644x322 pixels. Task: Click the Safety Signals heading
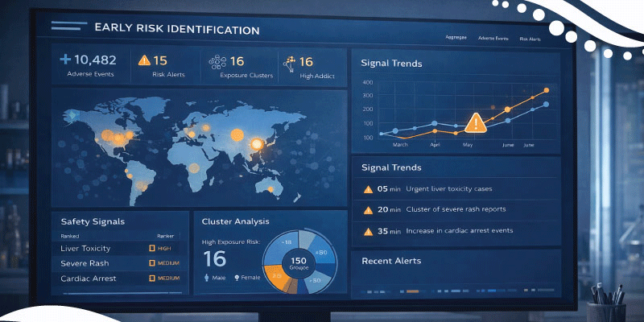(x=93, y=222)
